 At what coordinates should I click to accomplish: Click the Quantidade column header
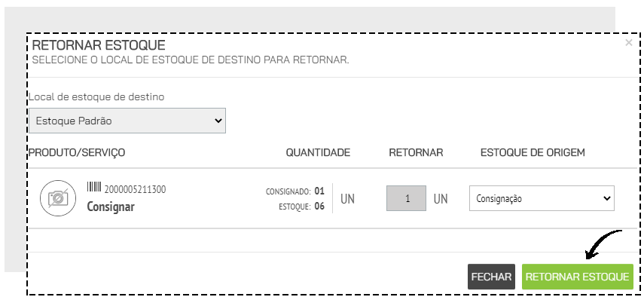coord(318,152)
